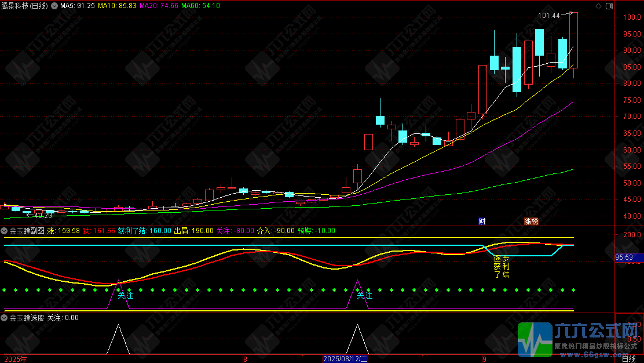Expand the 金玉瞳副图 indicator dropdown arrow
This screenshot has width=644, height=363.
4,231
